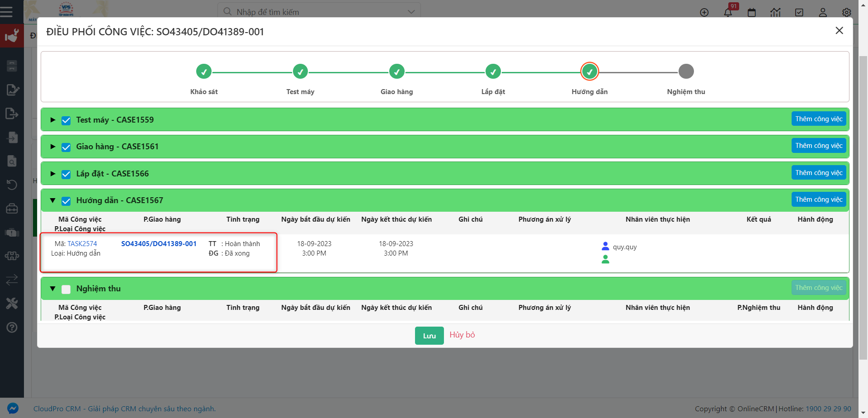Click the page vertical scrollbar

coord(863,208)
